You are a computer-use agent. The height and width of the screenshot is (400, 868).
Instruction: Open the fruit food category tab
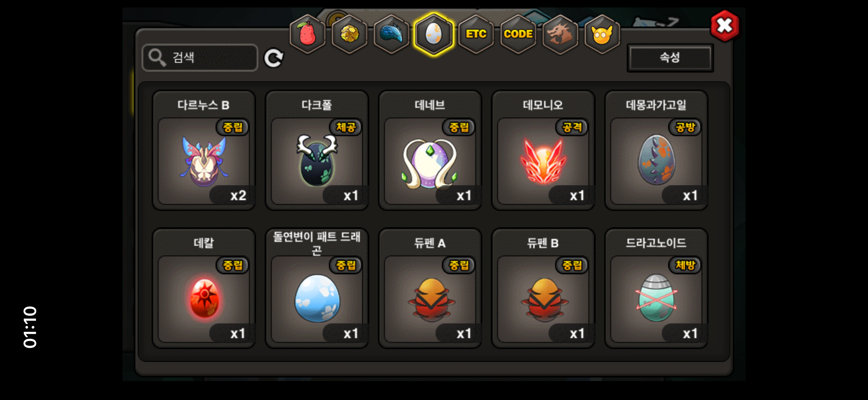click(x=307, y=34)
